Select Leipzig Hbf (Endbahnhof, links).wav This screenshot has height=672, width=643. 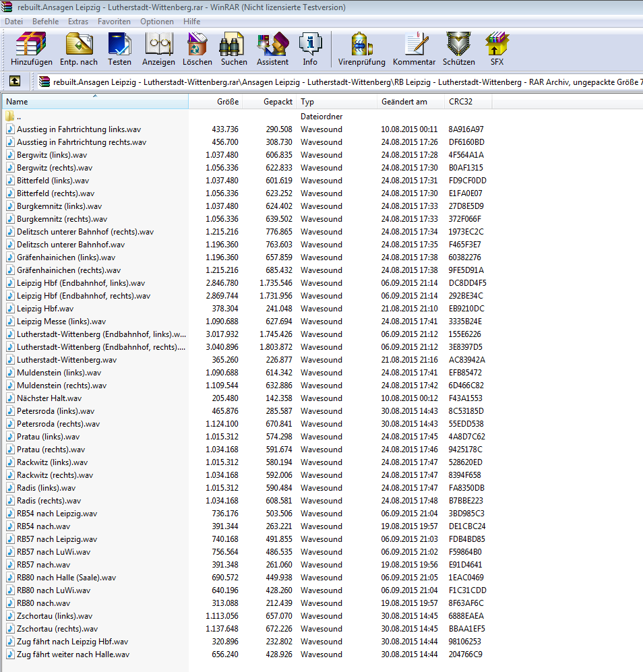pos(81,283)
